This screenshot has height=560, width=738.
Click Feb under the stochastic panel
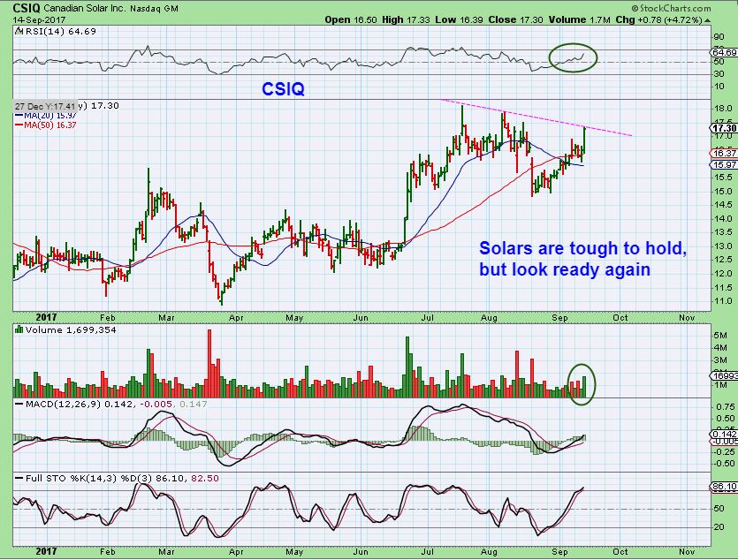point(107,551)
